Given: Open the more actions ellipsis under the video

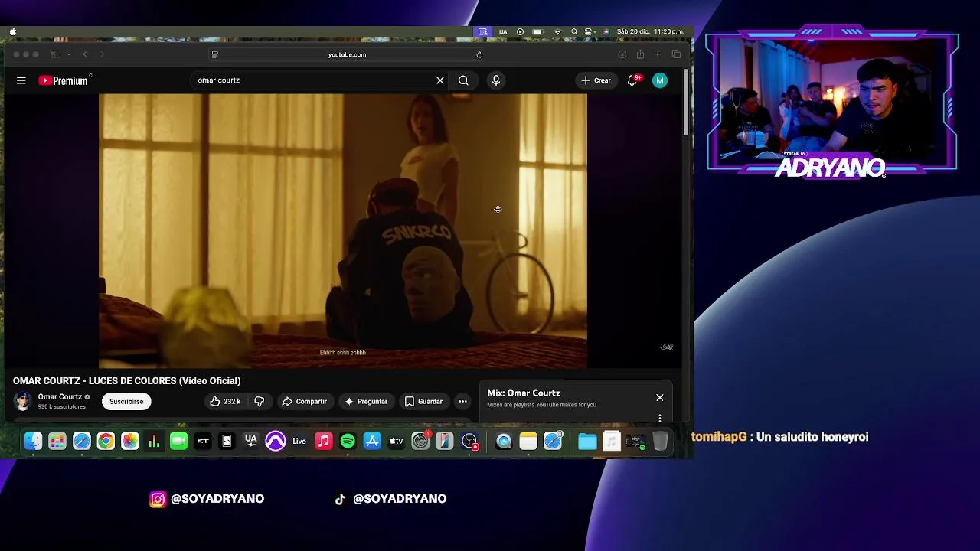Looking at the screenshot, I should click(462, 401).
